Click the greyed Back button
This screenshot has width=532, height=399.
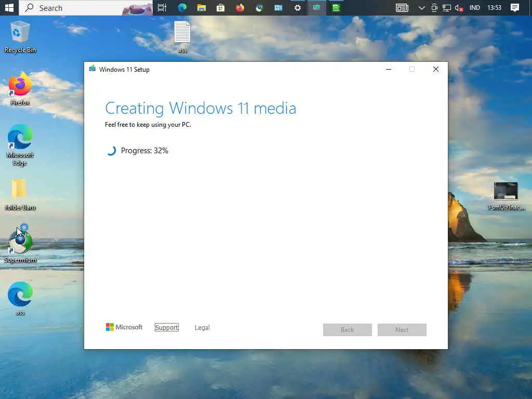348,330
